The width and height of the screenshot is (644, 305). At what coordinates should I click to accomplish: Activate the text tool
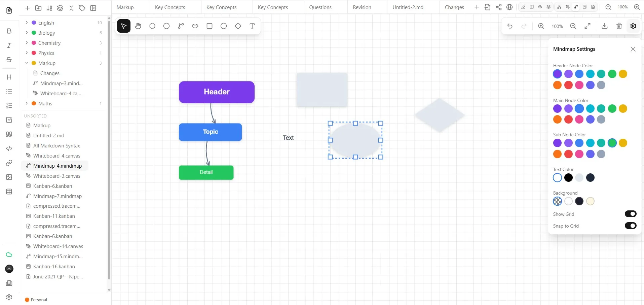[252, 26]
